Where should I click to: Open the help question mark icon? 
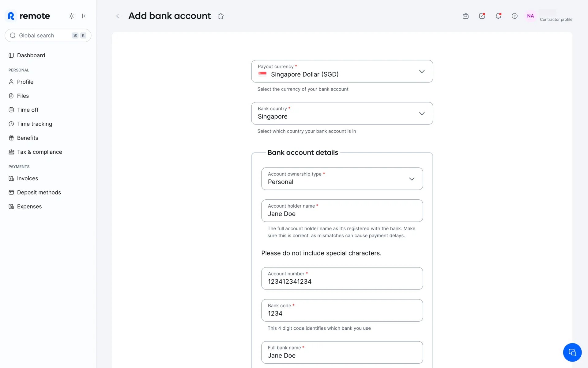click(514, 16)
